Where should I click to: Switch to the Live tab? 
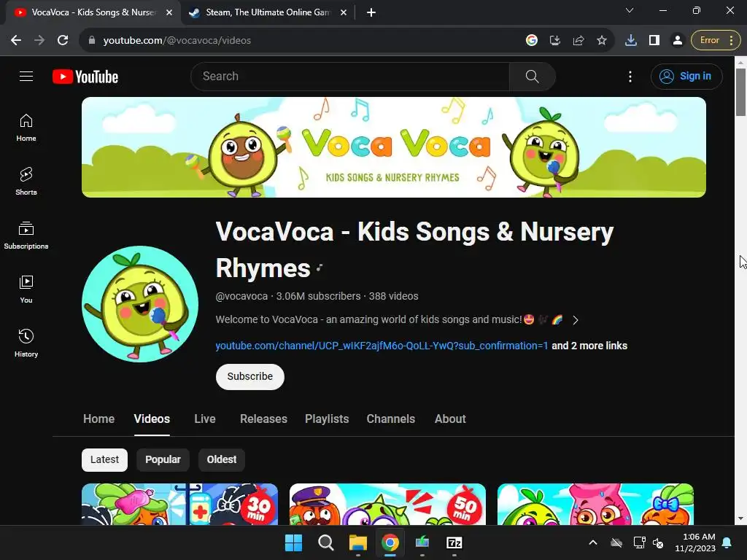pos(205,419)
